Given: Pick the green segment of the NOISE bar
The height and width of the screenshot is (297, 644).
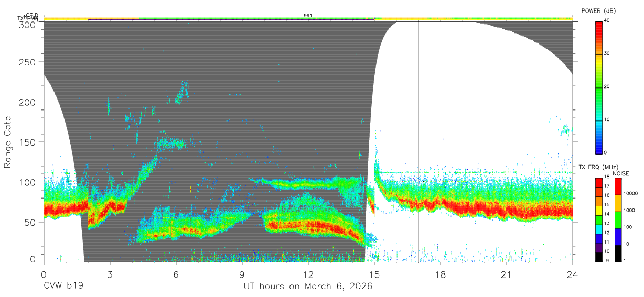Looking at the screenshot, I should point(618,220).
